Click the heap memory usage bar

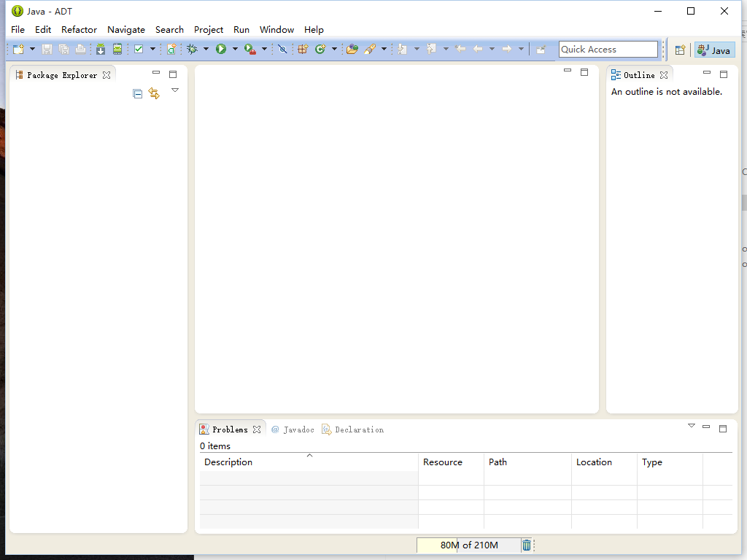pos(468,545)
